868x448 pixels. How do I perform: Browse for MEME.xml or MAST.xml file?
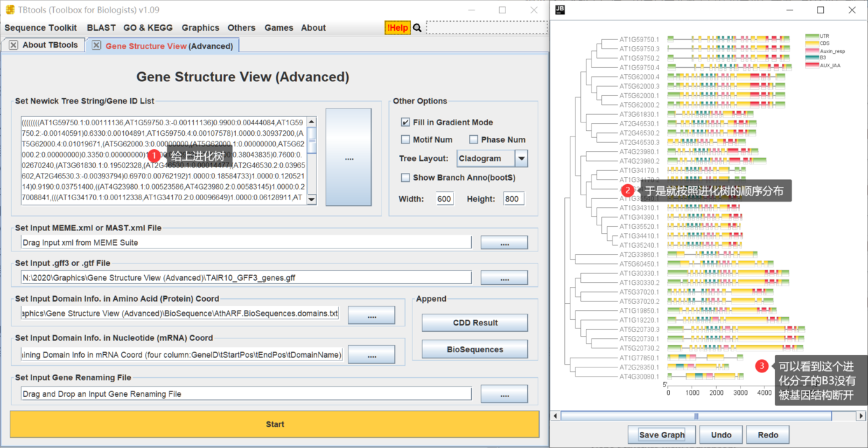point(504,242)
